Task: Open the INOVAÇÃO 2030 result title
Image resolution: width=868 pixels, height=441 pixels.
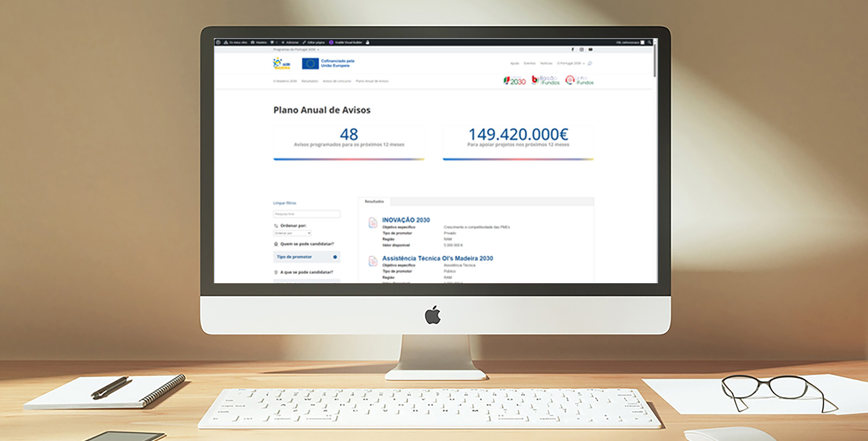Action: click(x=406, y=220)
